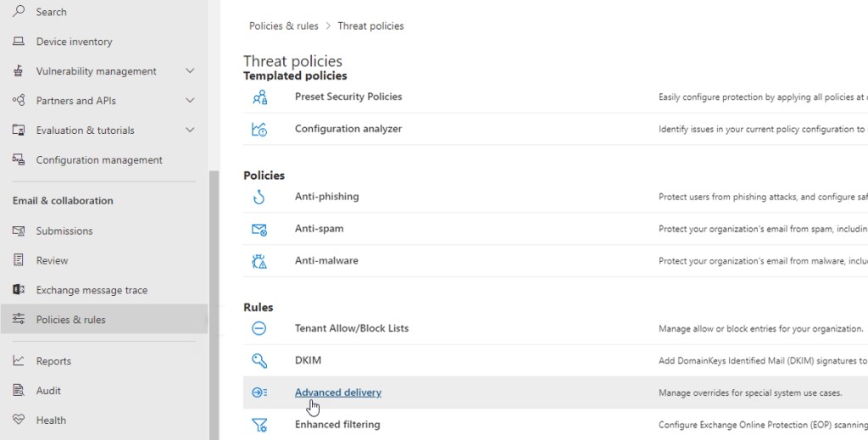Open the Advanced delivery link

[337, 393]
